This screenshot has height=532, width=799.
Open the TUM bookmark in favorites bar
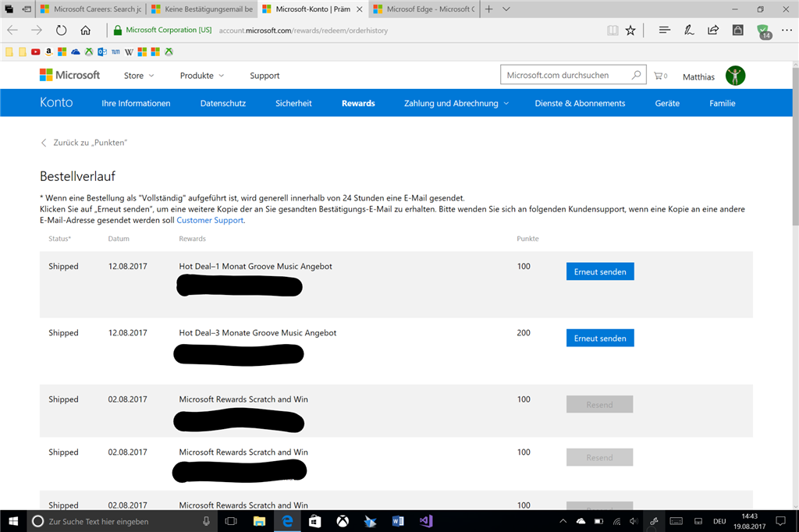click(115, 51)
